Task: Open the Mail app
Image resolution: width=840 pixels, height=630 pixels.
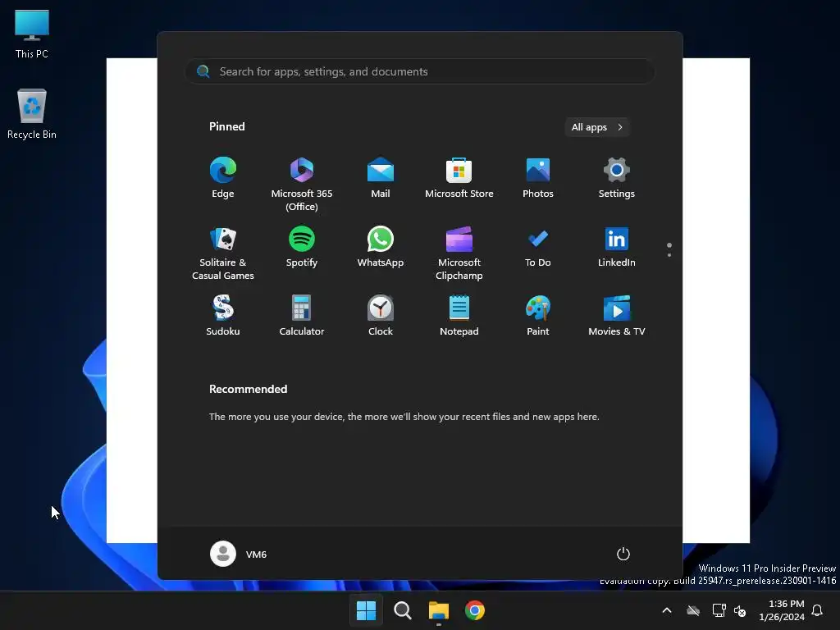Action: 381,178
